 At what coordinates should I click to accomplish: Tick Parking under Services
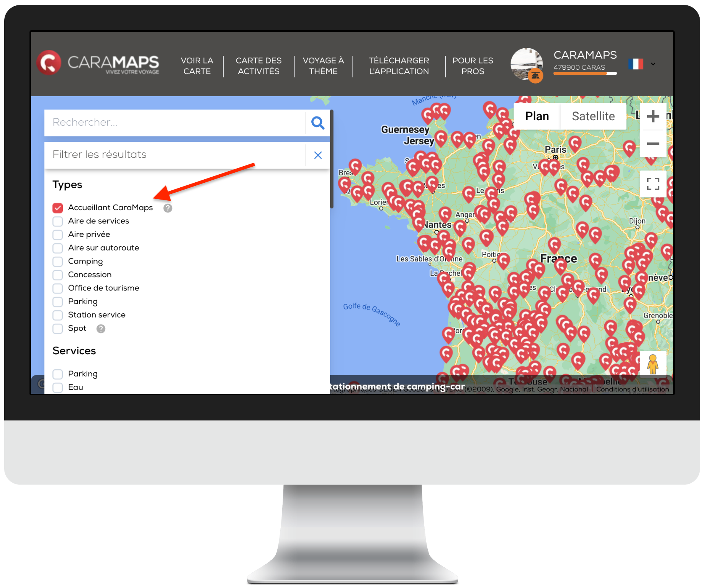(58, 374)
